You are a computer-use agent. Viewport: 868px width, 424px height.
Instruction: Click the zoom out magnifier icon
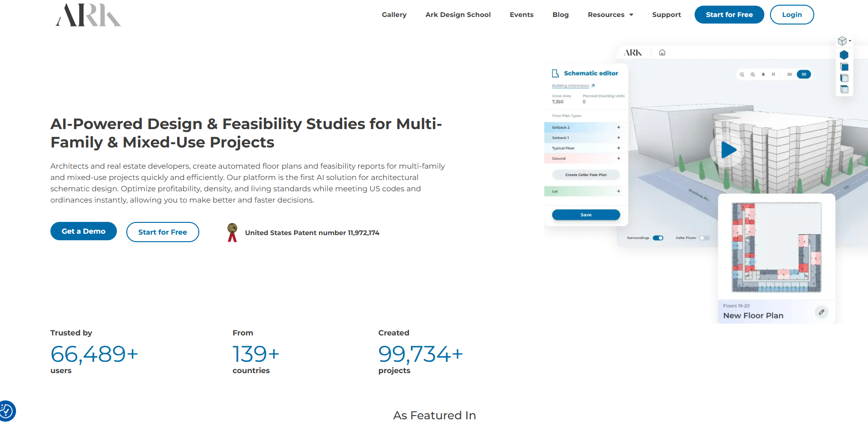tap(742, 74)
